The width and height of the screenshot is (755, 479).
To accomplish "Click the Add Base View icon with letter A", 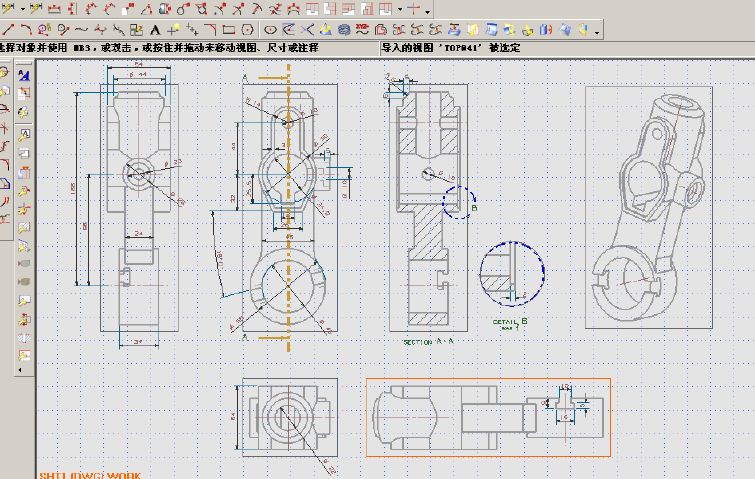I will coord(24,134).
